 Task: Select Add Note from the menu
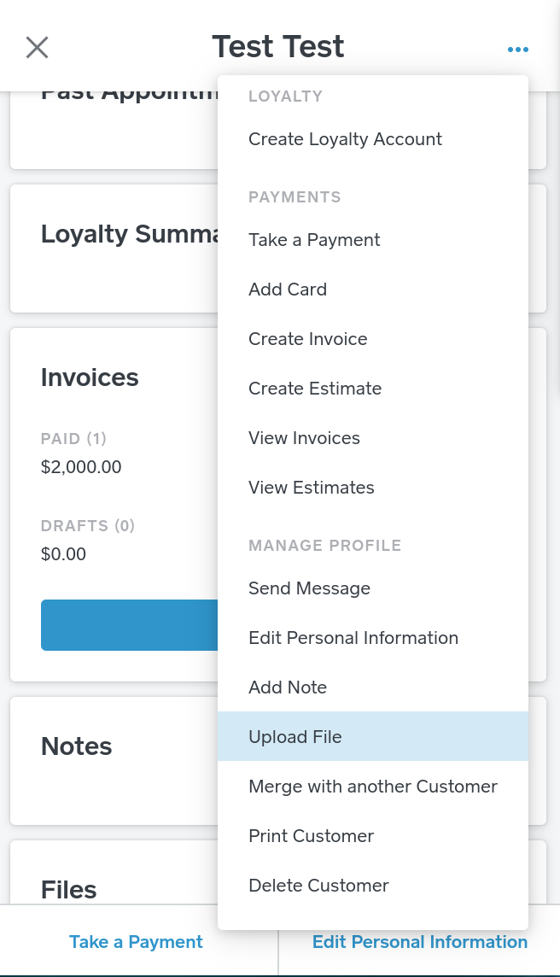pyautogui.click(x=288, y=687)
